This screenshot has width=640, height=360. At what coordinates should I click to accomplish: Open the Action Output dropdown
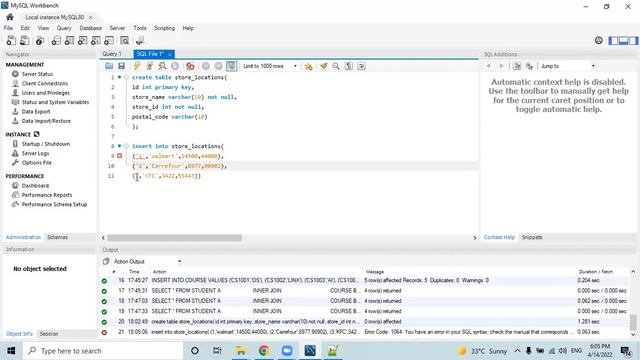pyautogui.click(x=147, y=261)
